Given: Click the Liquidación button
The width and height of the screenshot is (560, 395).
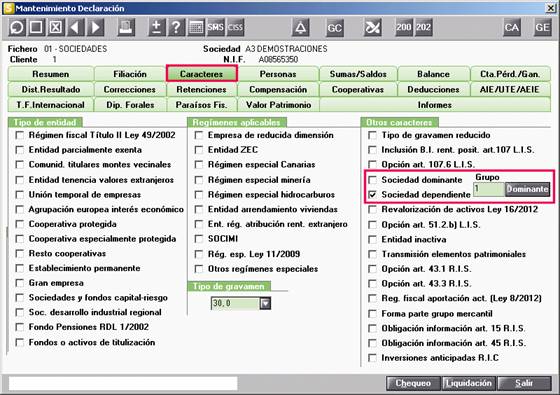Looking at the screenshot, I should (469, 383).
